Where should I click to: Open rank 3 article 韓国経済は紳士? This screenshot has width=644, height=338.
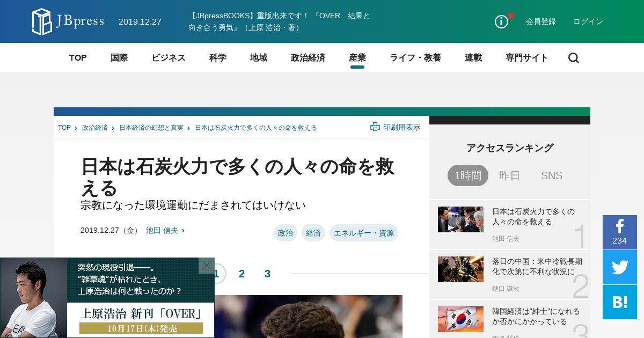coord(536,317)
